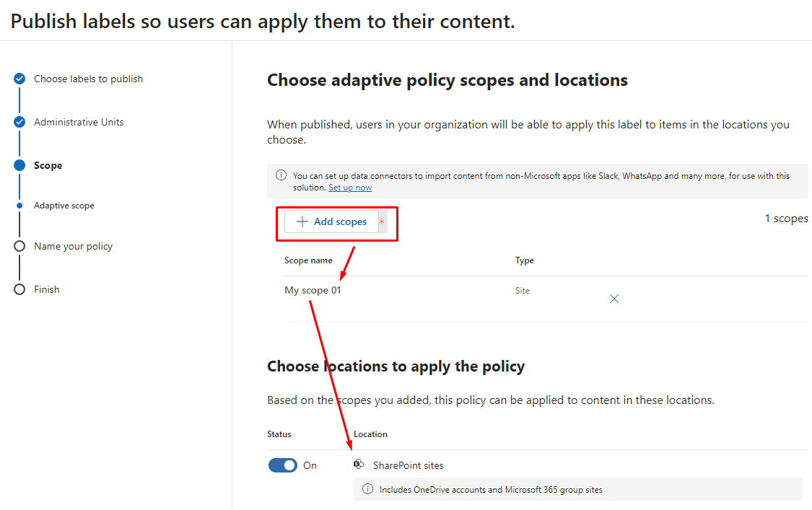Go to the Choose labels to publish step

pyautogui.click(x=88, y=79)
